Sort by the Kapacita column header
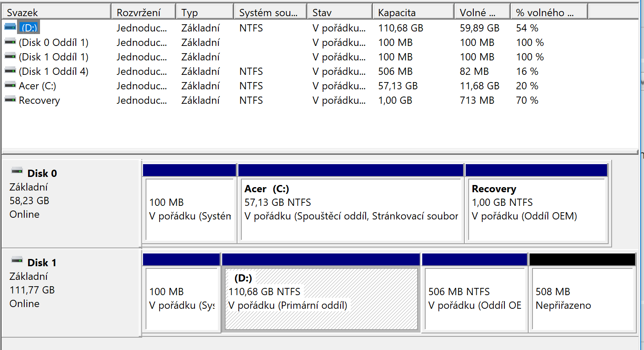Screen dimensions: 644x350 tap(412, 12)
